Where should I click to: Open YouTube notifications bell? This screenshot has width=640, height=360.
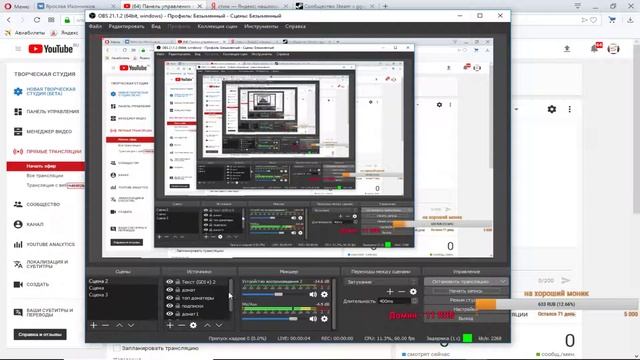[x=594, y=49]
